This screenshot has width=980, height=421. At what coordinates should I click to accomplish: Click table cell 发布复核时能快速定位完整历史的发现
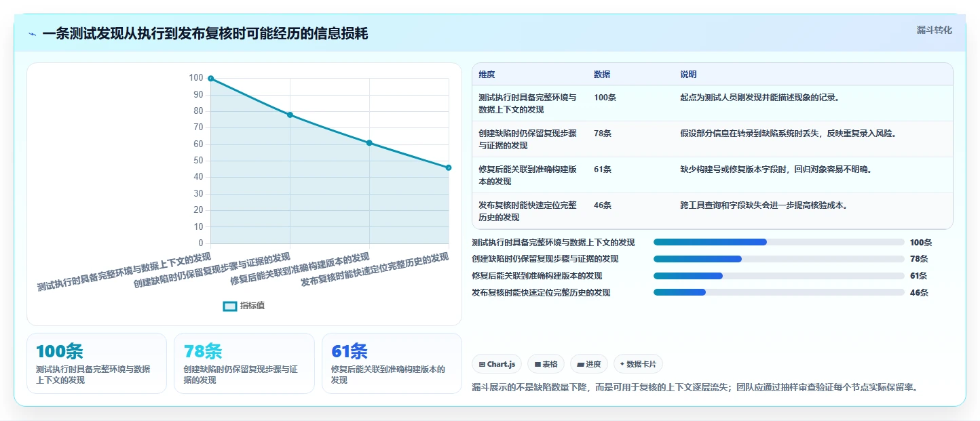[528, 212]
